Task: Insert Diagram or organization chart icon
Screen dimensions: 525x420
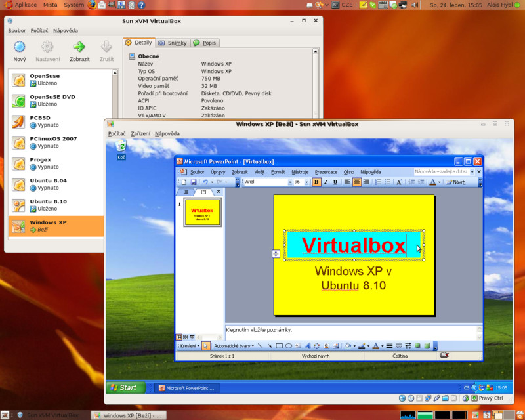Action: [316, 346]
